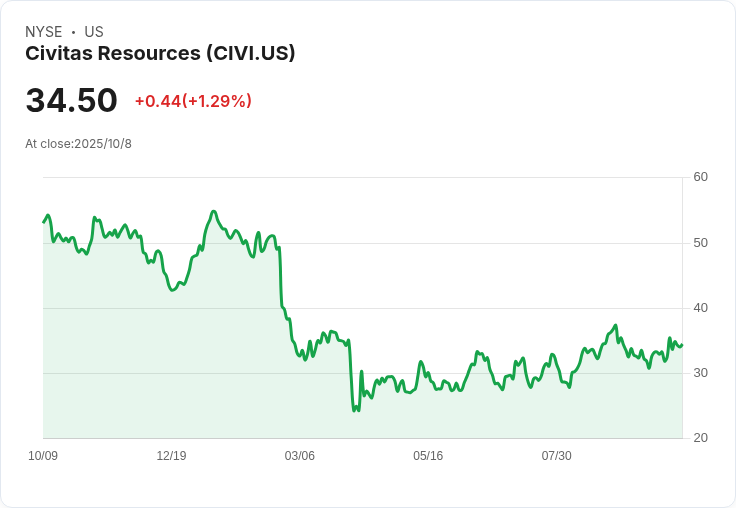Click the chart's lowest trough near 24
This screenshot has height=508, width=736.
pyautogui.click(x=354, y=410)
